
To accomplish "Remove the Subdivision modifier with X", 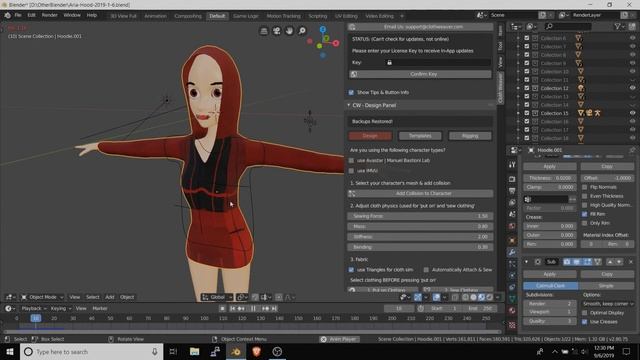I will (631, 262).
